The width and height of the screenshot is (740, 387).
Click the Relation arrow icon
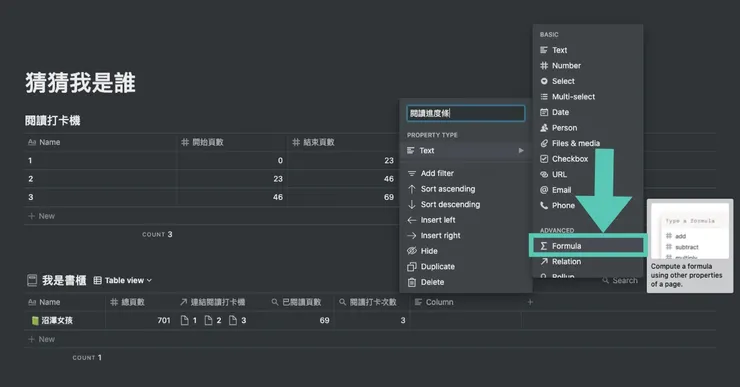coord(544,261)
